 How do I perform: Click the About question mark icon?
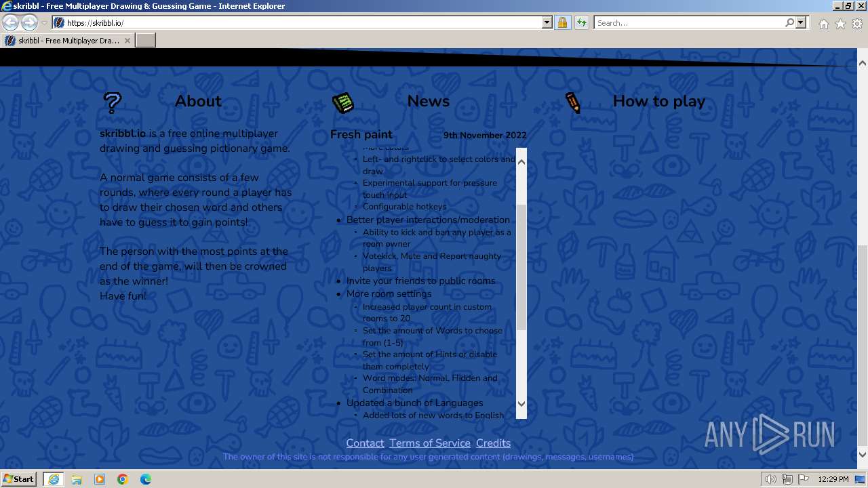(x=112, y=103)
